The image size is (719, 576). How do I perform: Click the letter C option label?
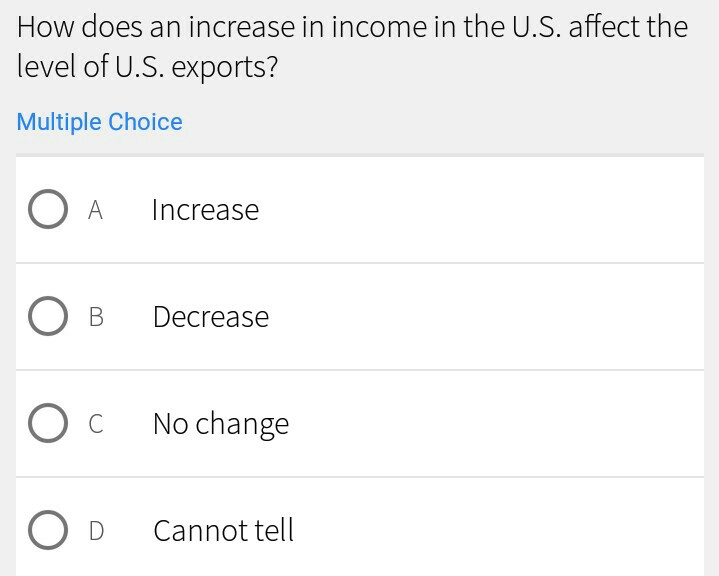point(96,424)
